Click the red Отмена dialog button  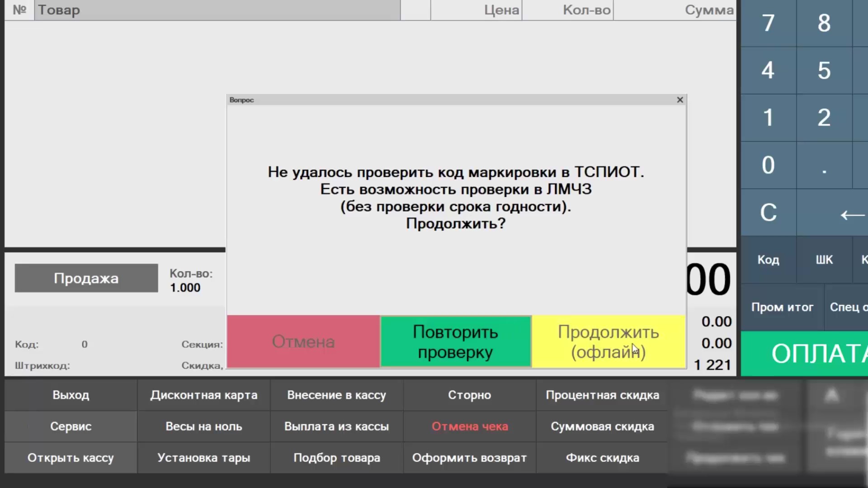(x=303, y=342)
